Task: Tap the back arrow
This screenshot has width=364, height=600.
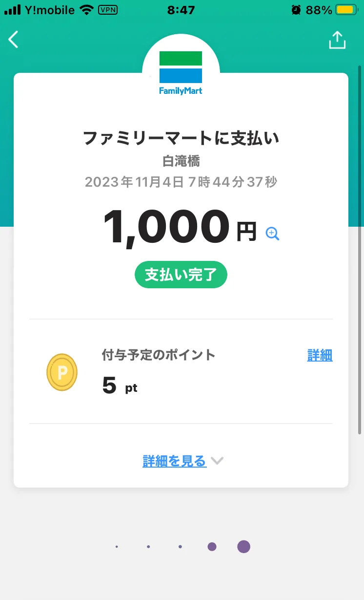Action: 14,40
